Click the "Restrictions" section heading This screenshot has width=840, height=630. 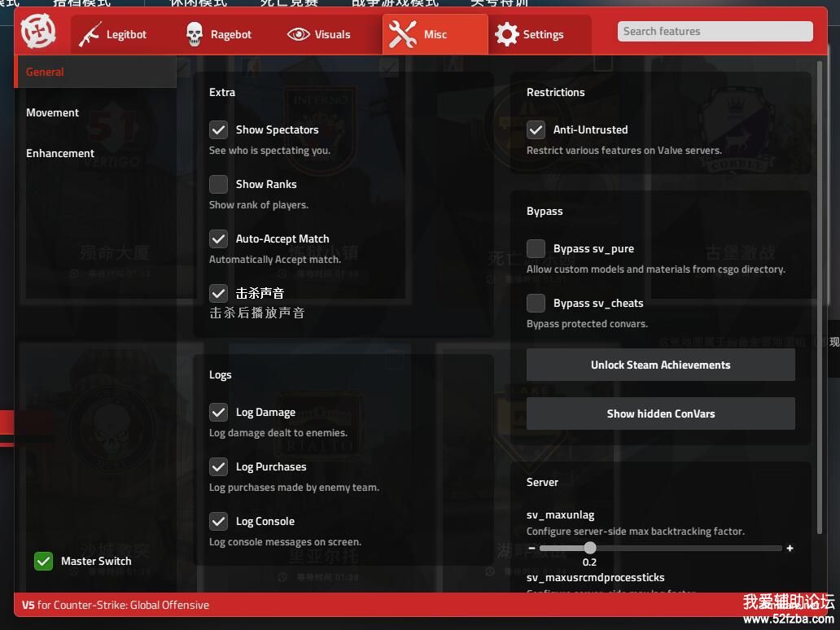pyautogui.click(x=556, y=92)
